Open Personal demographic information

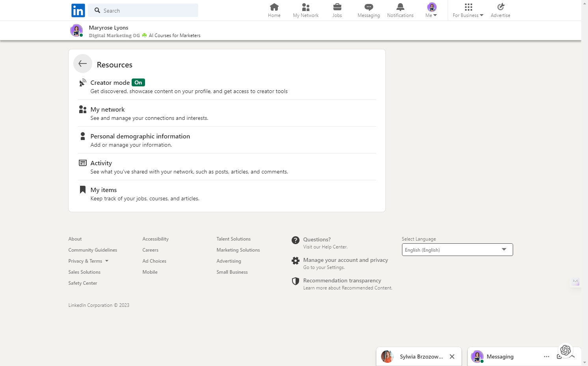[227, 140]
